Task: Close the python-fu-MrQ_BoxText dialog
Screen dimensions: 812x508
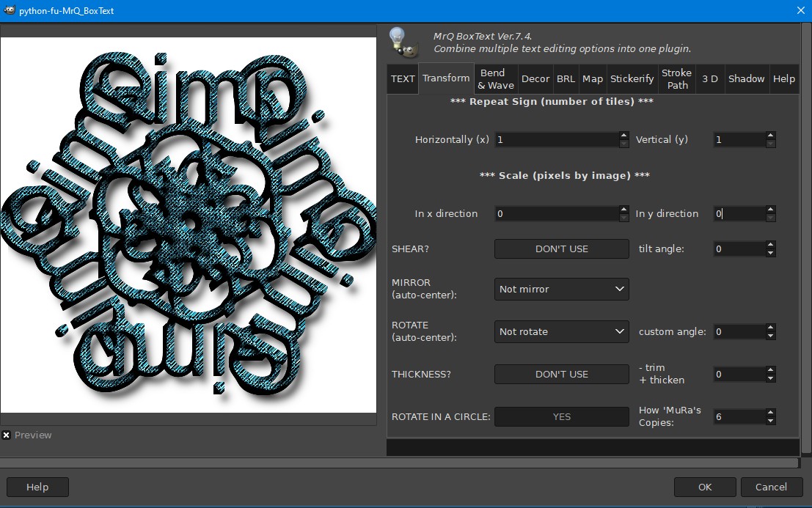Action: 800,10
